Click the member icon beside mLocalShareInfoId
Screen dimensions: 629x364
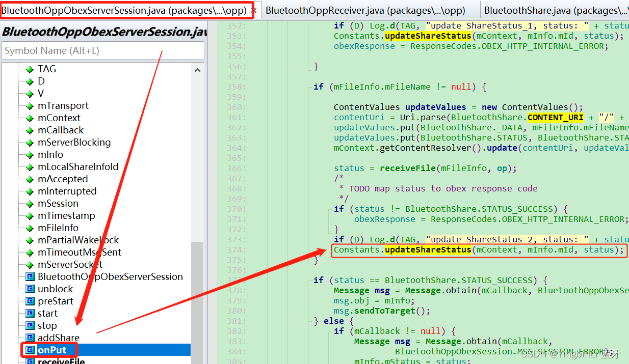point(30,167)
